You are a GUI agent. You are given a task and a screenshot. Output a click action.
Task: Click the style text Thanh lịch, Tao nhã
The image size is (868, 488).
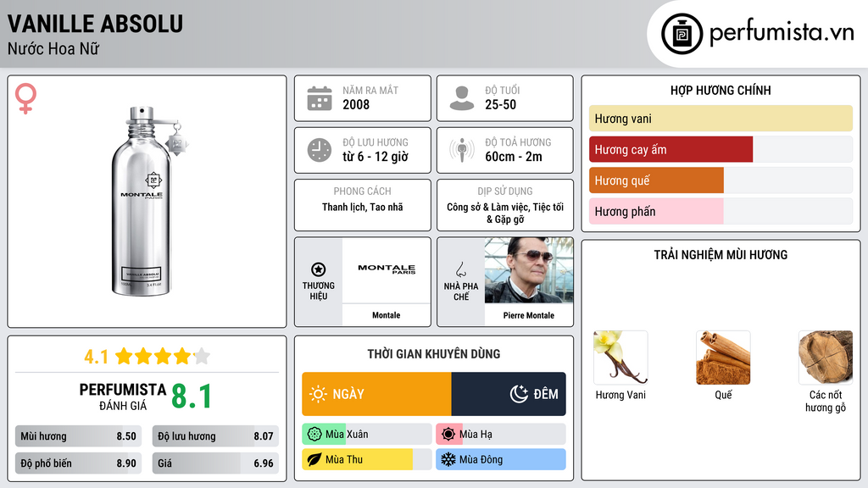pyautogui.click(x=363, y=207)
